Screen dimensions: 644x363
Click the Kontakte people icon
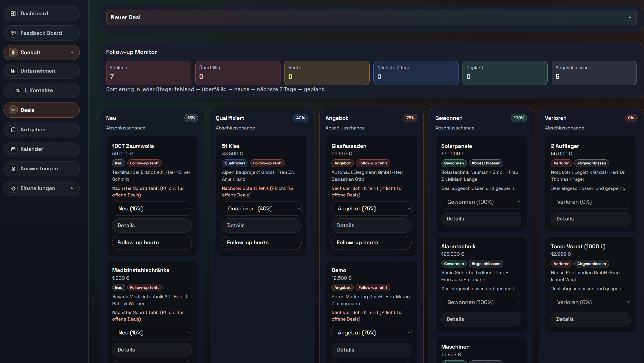click(x=18, y=90)
